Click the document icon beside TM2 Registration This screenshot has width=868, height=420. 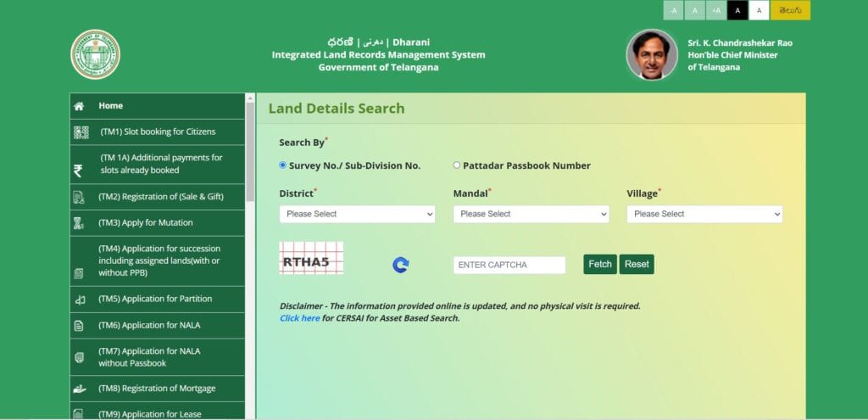pos(79,197)
